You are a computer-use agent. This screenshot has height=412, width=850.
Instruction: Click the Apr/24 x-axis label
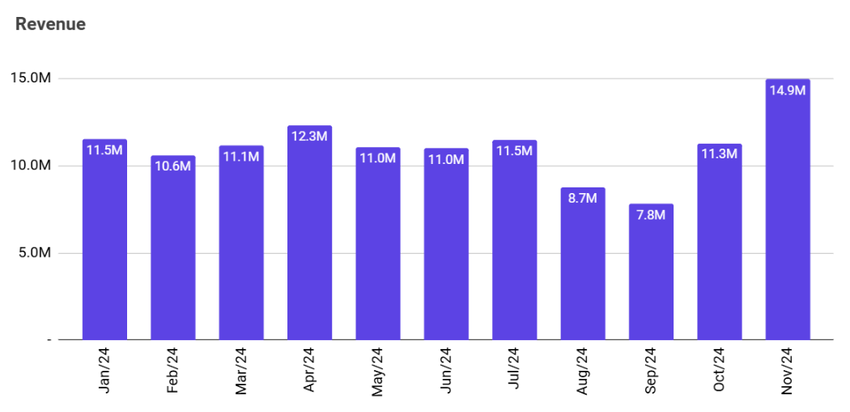(310, 371)
